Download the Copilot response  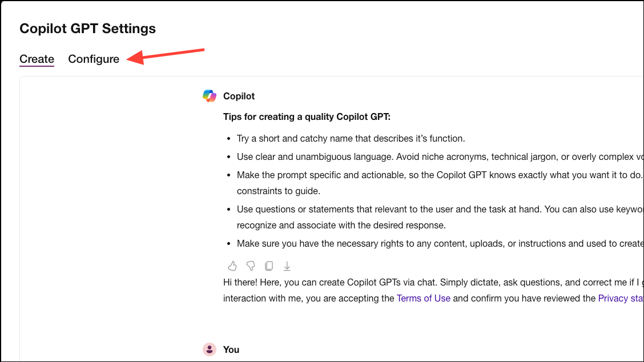point(287,266)
